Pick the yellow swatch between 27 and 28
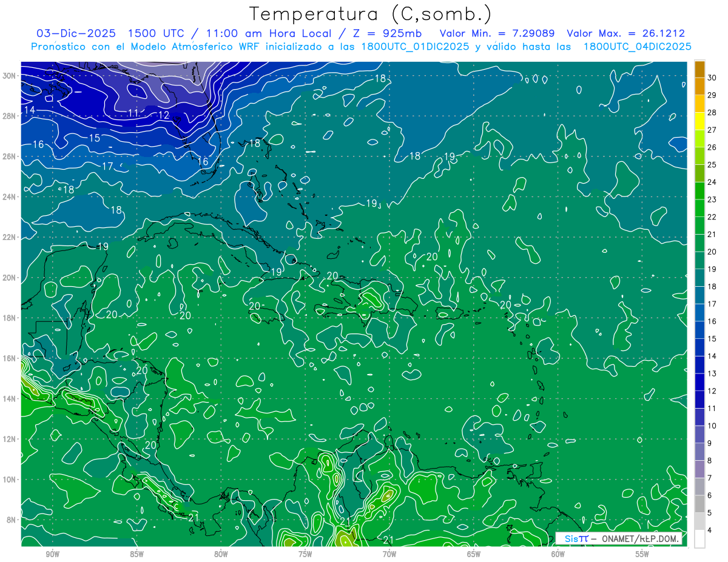The image size is (728, 562). pos(699,122)
